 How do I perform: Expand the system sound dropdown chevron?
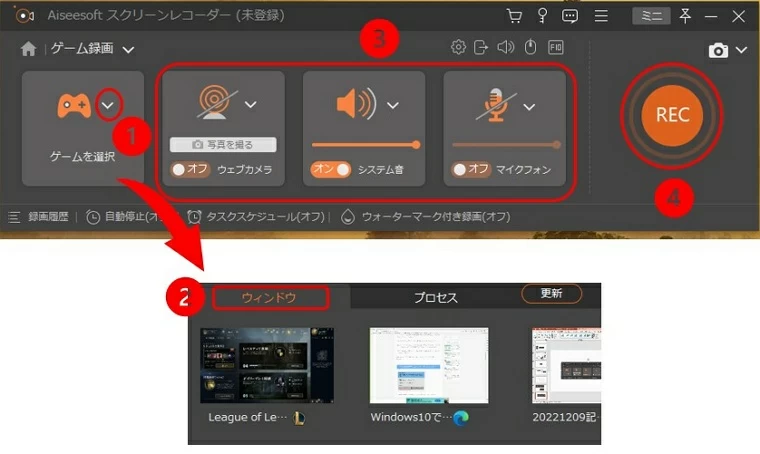(393, 104)
